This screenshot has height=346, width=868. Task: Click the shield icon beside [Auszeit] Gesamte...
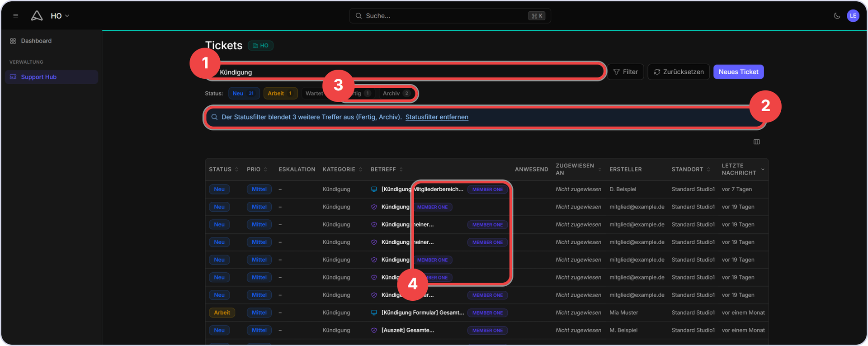374,331
